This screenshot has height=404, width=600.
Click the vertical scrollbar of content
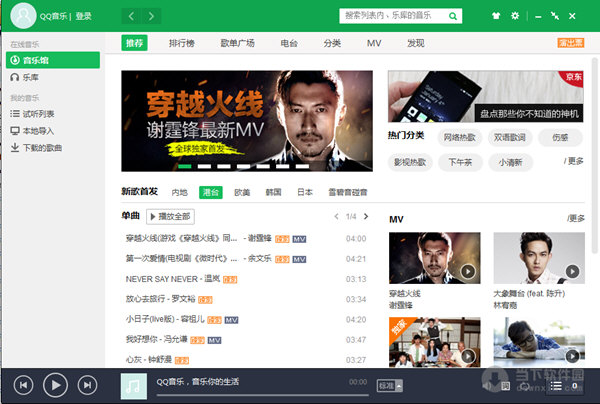coord(594,155)
